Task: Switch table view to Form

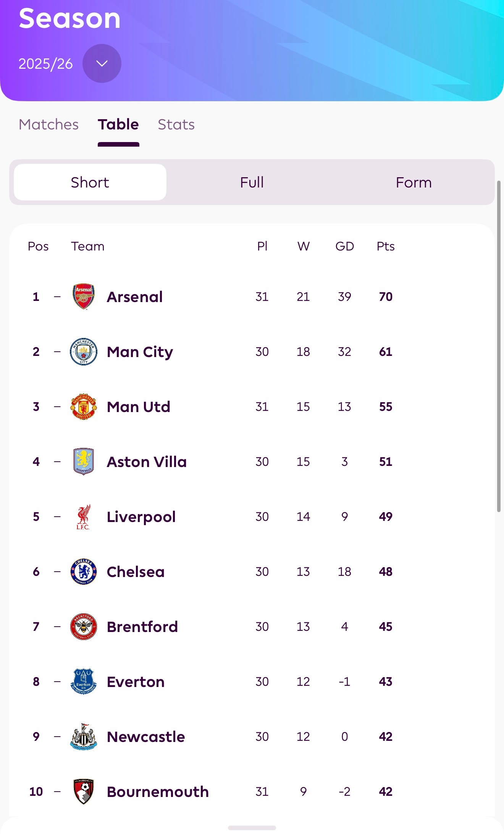Action: (414, 183)
